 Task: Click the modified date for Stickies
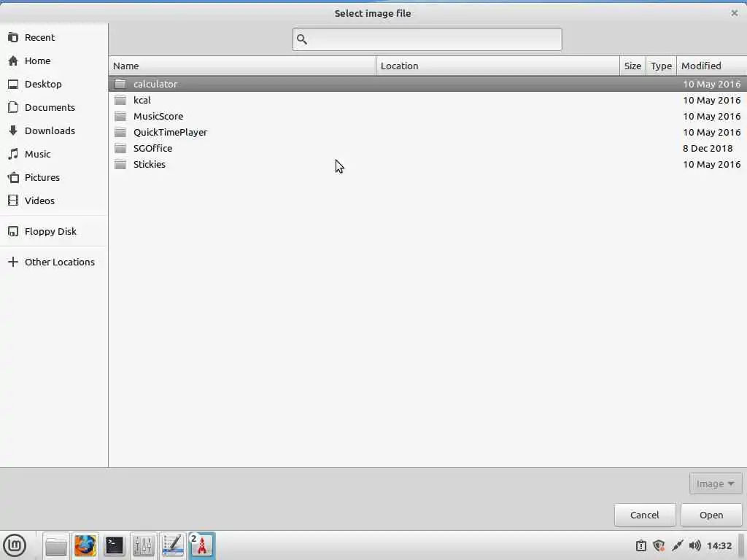[x=712, y=164]
